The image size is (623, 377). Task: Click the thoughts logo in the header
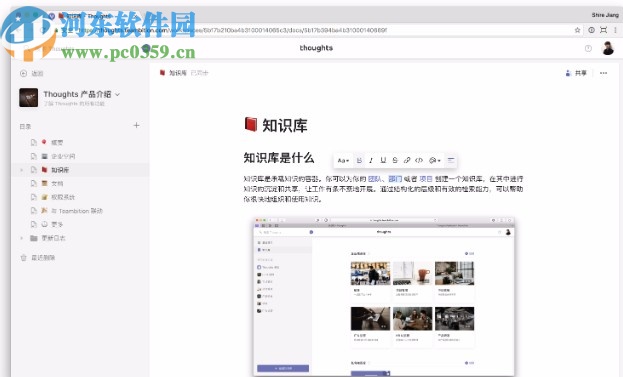click(316, 48)
